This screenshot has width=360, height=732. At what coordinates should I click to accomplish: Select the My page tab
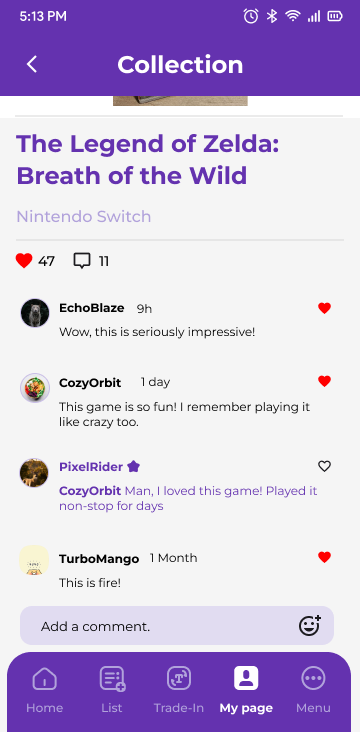(246, 689)
